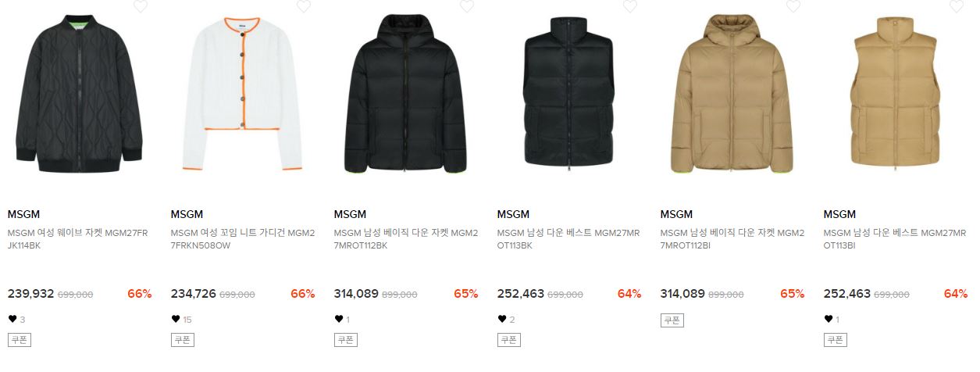
Task: Open product link MGM27FRJK114BK
Action: [x=78, y=239]
